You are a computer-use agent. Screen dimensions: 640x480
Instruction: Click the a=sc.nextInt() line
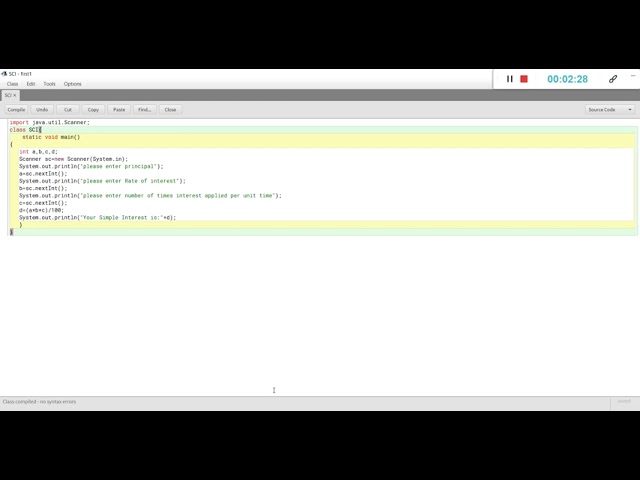(43, 174)
